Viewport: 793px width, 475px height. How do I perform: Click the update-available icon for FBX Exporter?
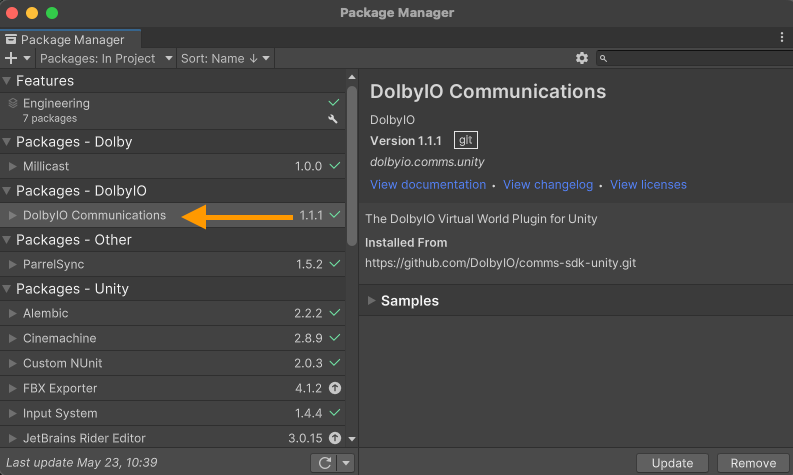pyautogui.click(x=335, y=388)
